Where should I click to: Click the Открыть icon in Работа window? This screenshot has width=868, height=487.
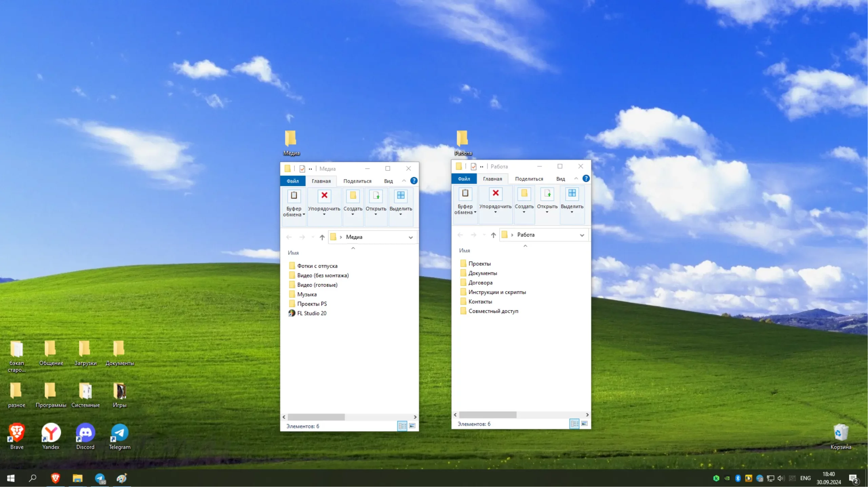(547, 194)
